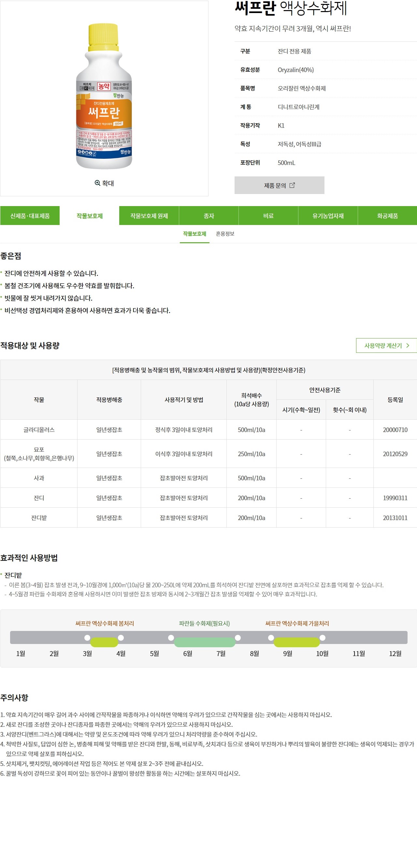417x868 pixels.
Task: Click the 잔디 전용 제품 category value
Action: click(x=295, y=51)
